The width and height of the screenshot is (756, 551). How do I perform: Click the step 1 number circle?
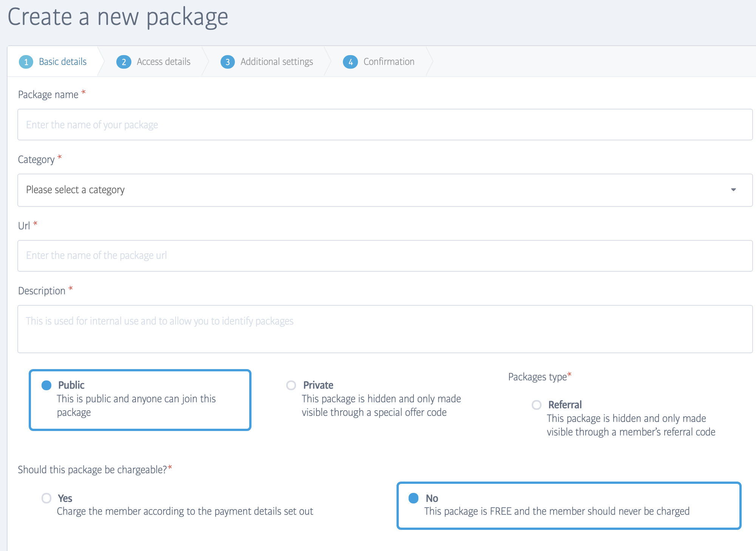click(x=26, y=62)
